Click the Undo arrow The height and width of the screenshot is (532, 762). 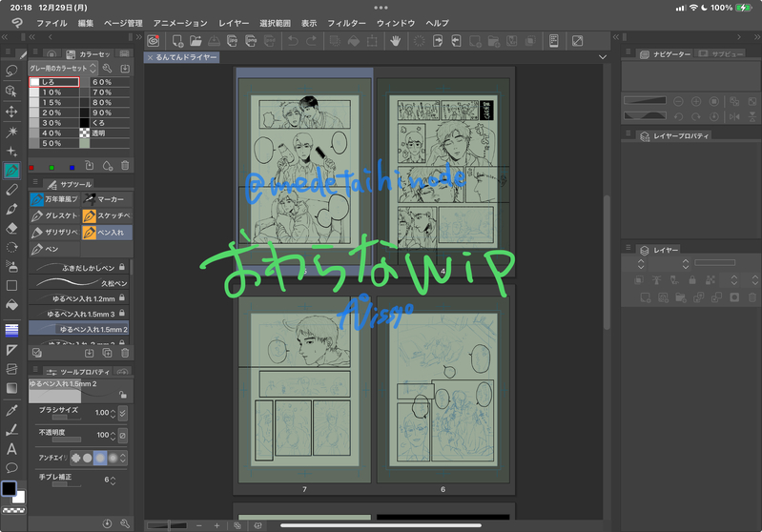[293, 41]
